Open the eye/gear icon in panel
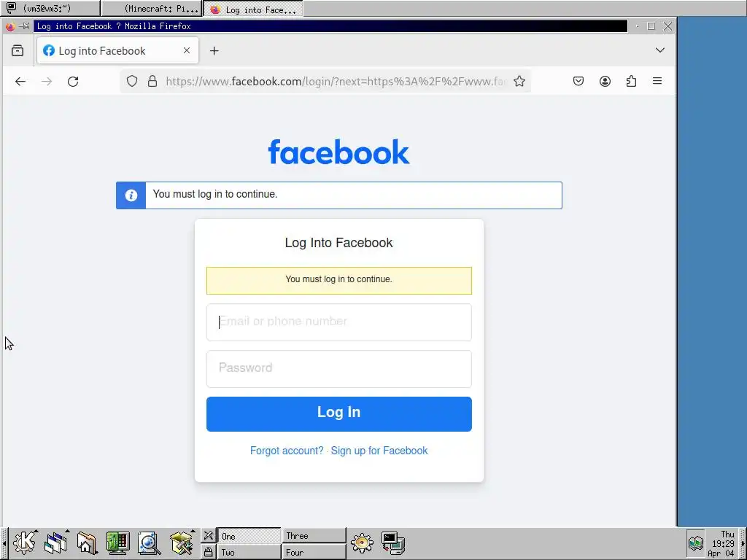The height and width of the screenshot is (560, 747). (x=362, y=542)
